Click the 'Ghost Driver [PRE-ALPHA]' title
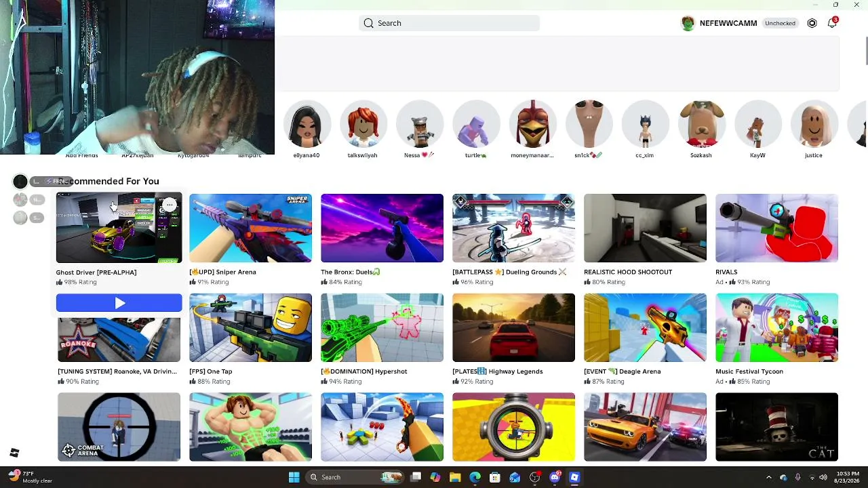 coord(96,272)
